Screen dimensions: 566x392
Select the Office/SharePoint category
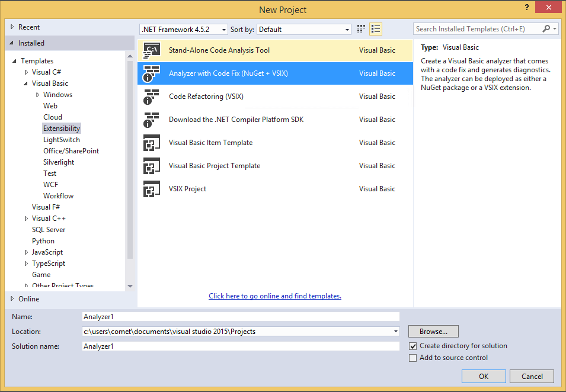coord(71,151)
